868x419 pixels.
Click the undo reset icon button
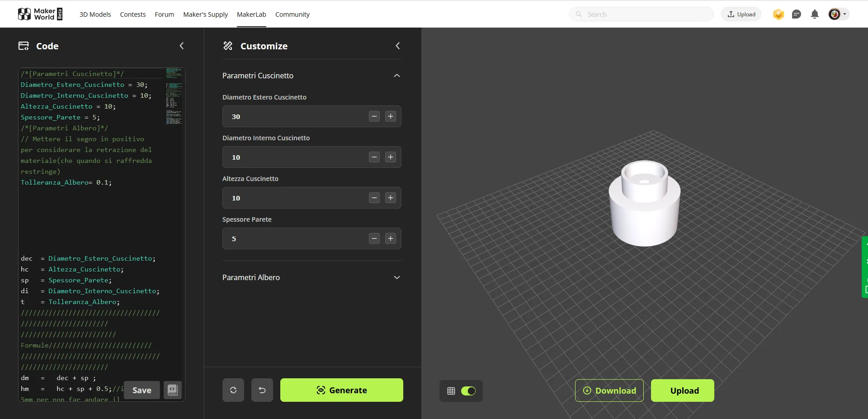click(x=262, y=390)
